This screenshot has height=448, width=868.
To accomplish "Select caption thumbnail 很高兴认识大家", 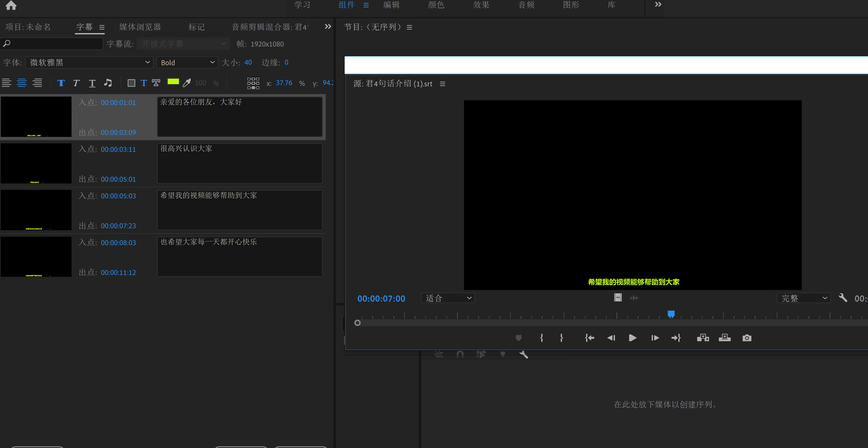I will [x=36, y=164].
